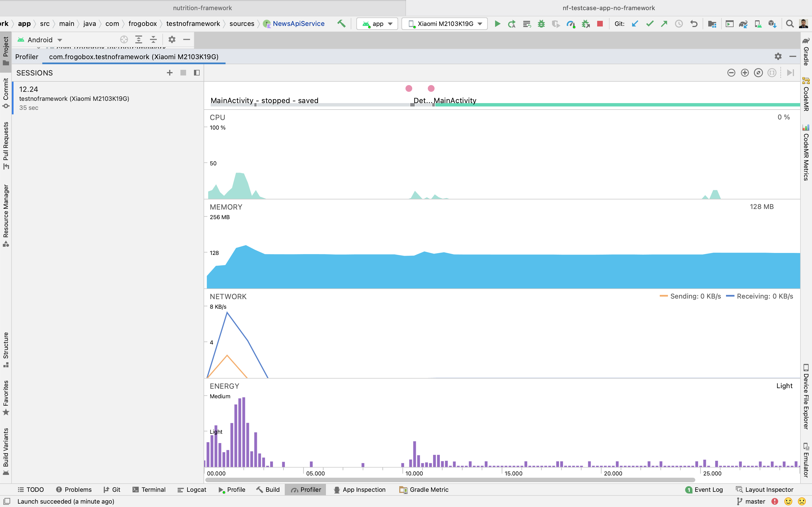
Task: Jump to live profiler data
Action: (x=790, y=73)
